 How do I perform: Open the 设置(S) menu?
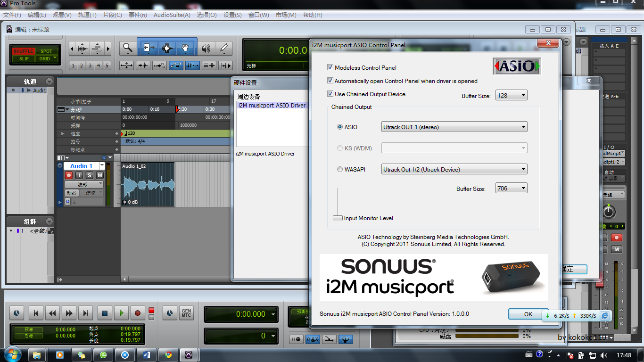tap(232, 15)
